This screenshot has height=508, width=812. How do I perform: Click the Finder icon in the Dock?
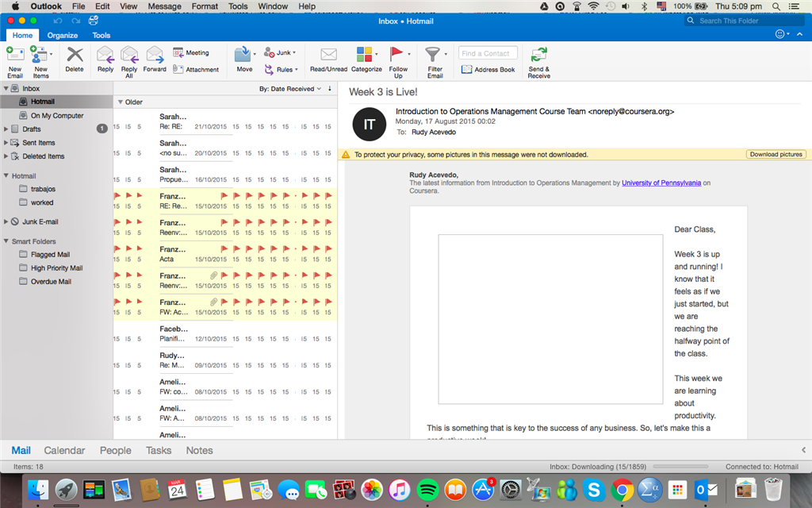point(38,490)
